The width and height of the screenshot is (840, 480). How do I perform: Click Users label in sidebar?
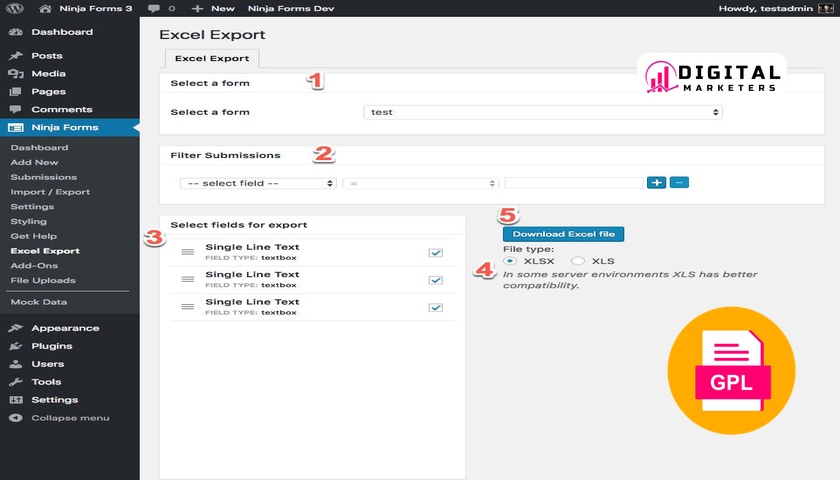tap(48, 364)
